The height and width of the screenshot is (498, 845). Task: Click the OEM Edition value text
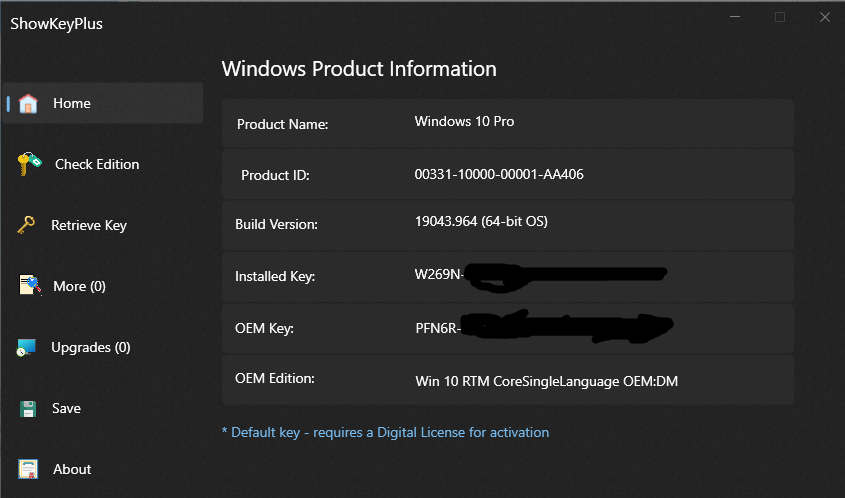(x=547, y=382)
